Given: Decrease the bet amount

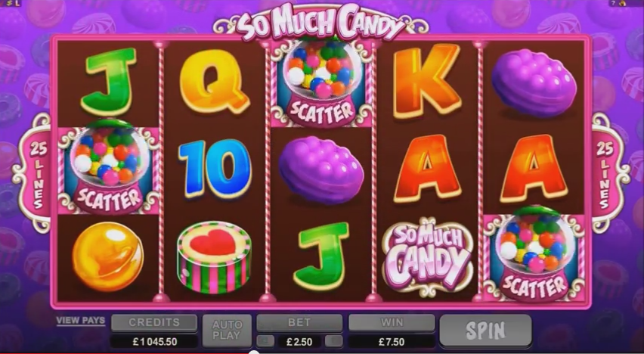Looking at the screenshot, I should (265, 341).
